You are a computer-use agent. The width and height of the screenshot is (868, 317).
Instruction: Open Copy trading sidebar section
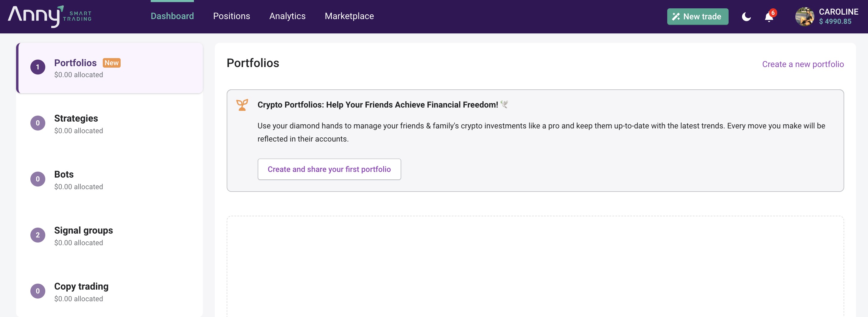pyautogui.click(x=81, y=286)
